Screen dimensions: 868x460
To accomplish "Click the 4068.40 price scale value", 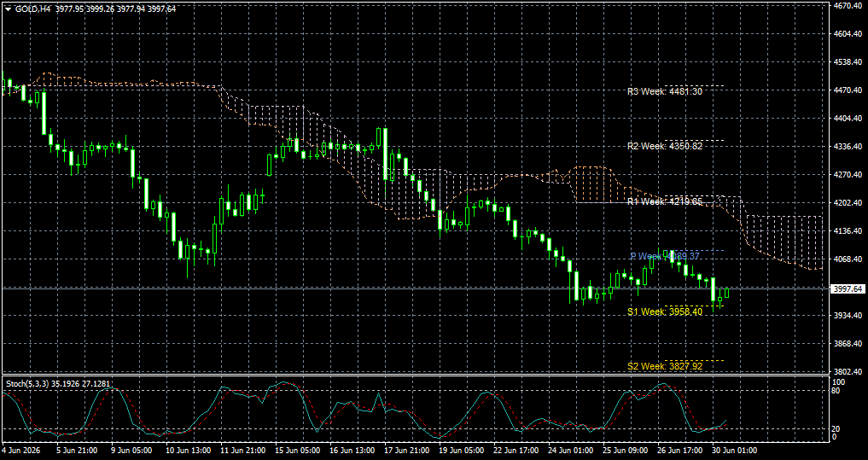I will pyautogui.click(x=848, y=259).
